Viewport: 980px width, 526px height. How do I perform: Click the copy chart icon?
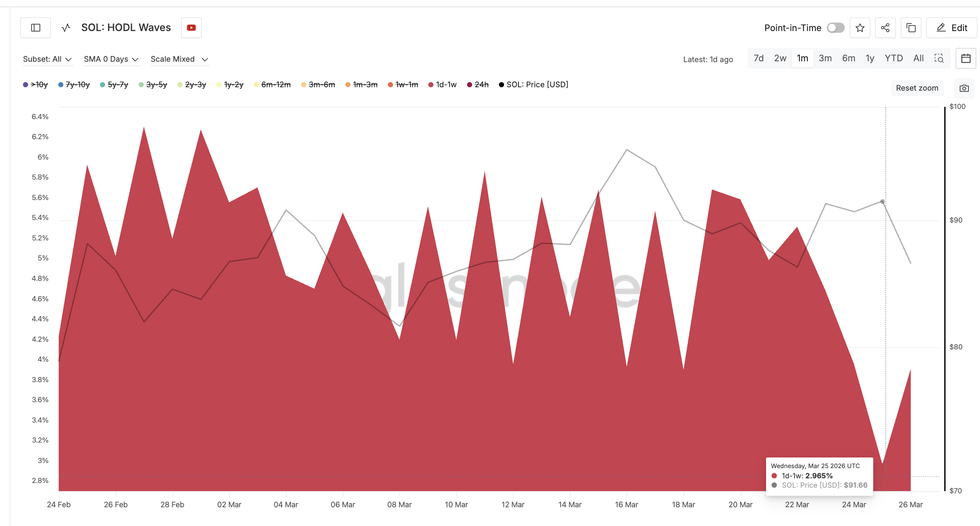pos(911,27)
